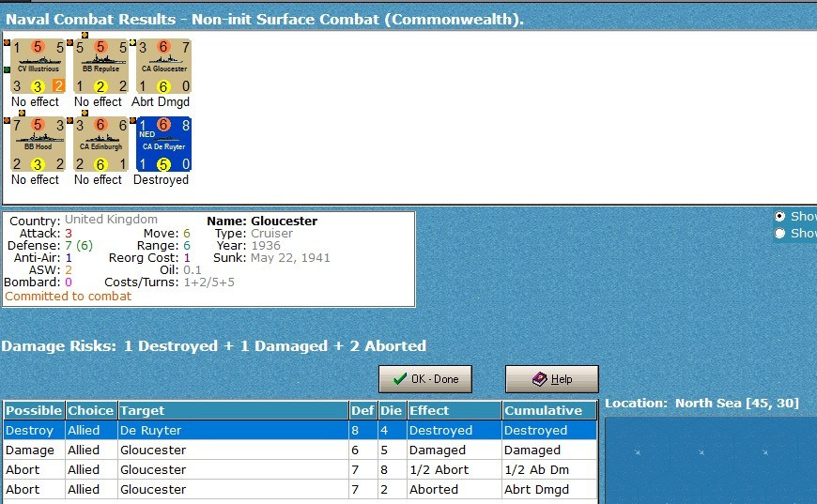
Task: Open the Help button
Action: (x=552, y=379)
